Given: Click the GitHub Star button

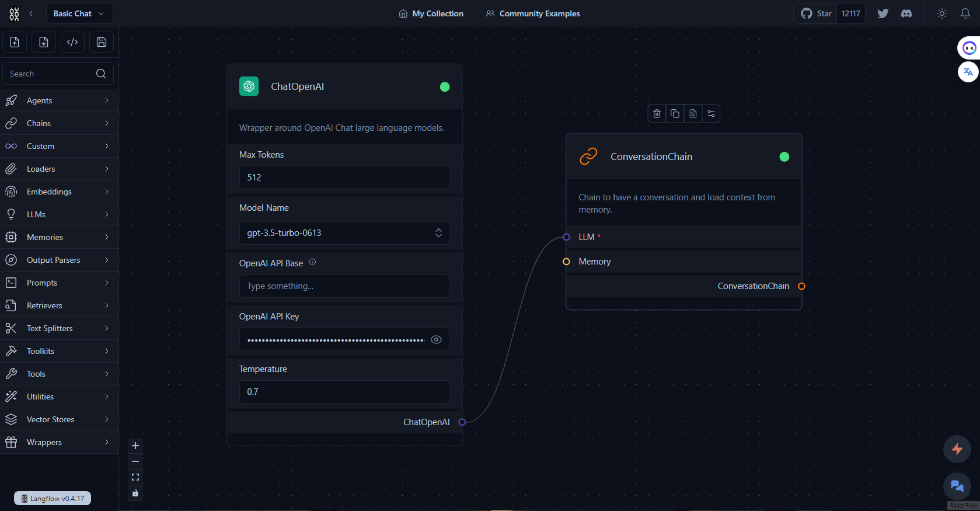Looking at the screenshot, I should [815, 13].
